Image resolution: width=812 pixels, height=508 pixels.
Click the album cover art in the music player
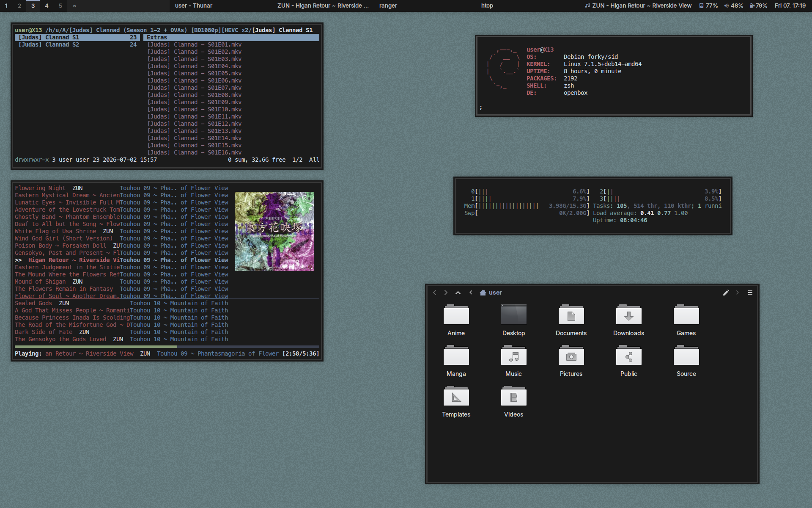(x=274, y=231)
